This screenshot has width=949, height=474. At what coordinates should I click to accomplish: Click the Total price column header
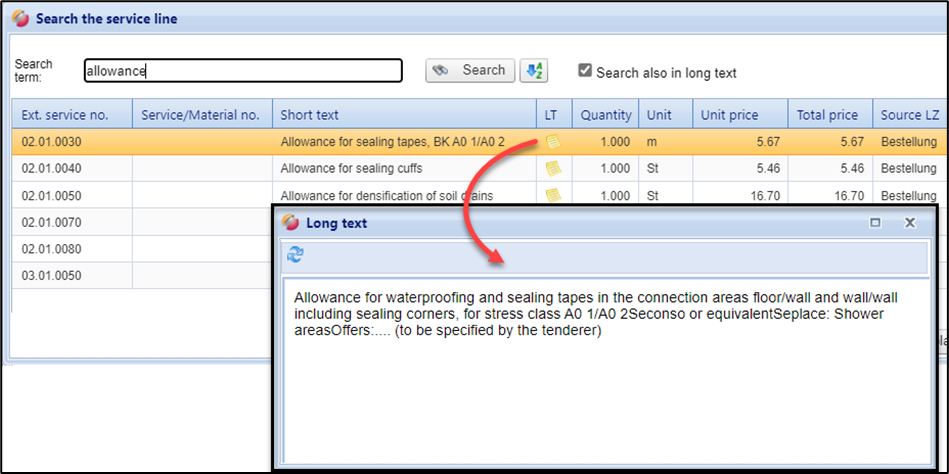coord(828,115)
